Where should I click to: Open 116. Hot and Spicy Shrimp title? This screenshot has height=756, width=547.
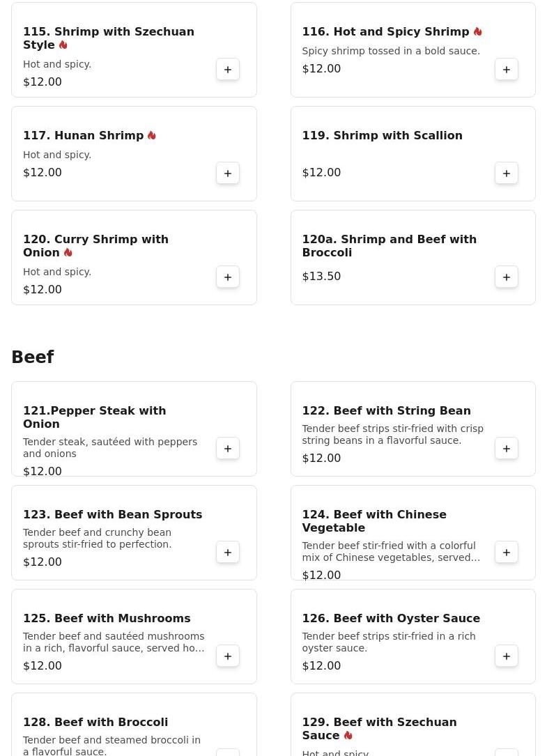pos(385,32)
